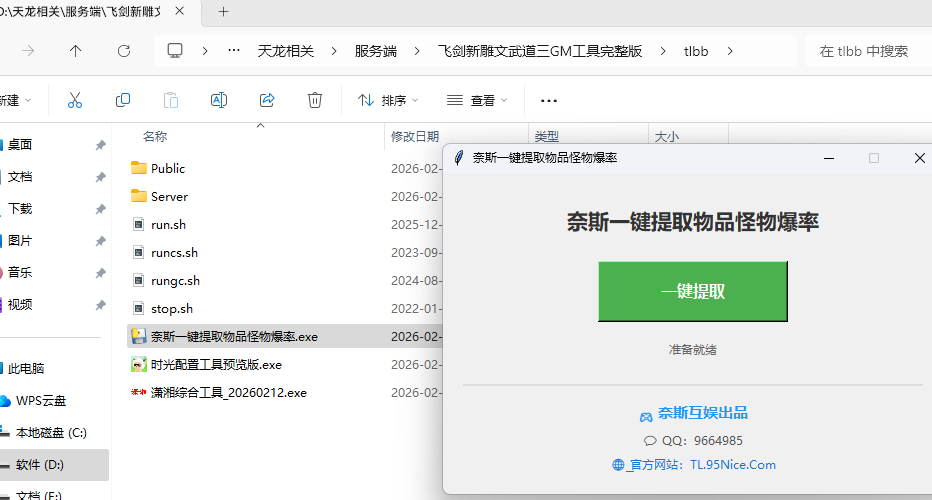The height and width of the screenshot is (500, 932).
Task: Select the rungc.sh file
Action: (x=175, y=281)
